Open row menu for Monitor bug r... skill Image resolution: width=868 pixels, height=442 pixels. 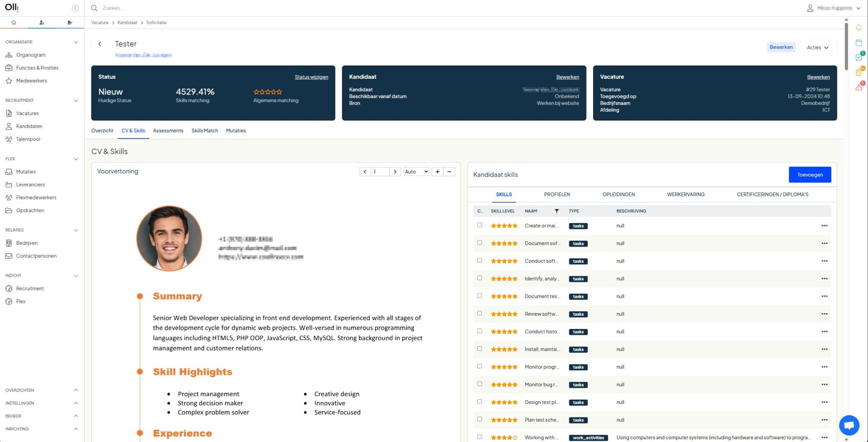tap(824, 385)
